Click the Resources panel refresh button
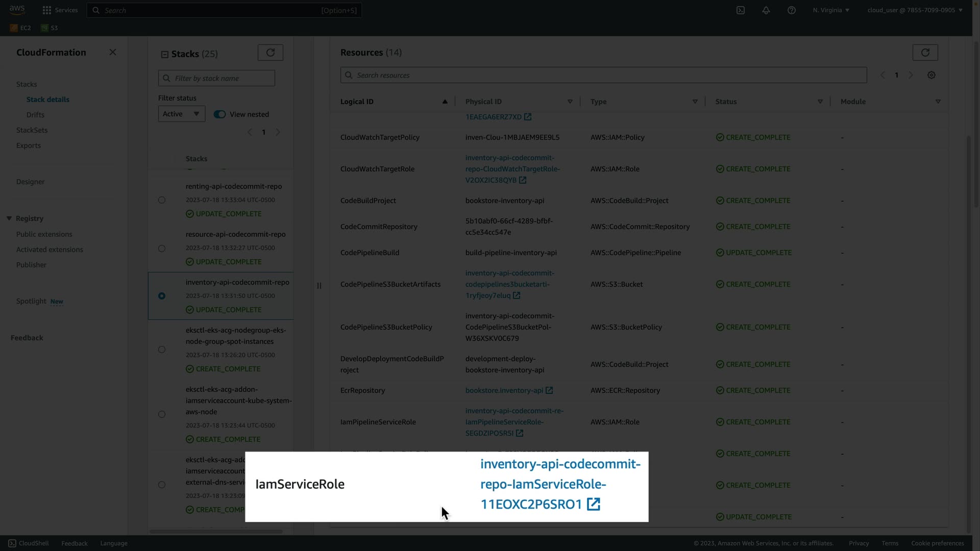Image resolution: width=980 pixels, height=551 pixels. click(x=925, y=53)
